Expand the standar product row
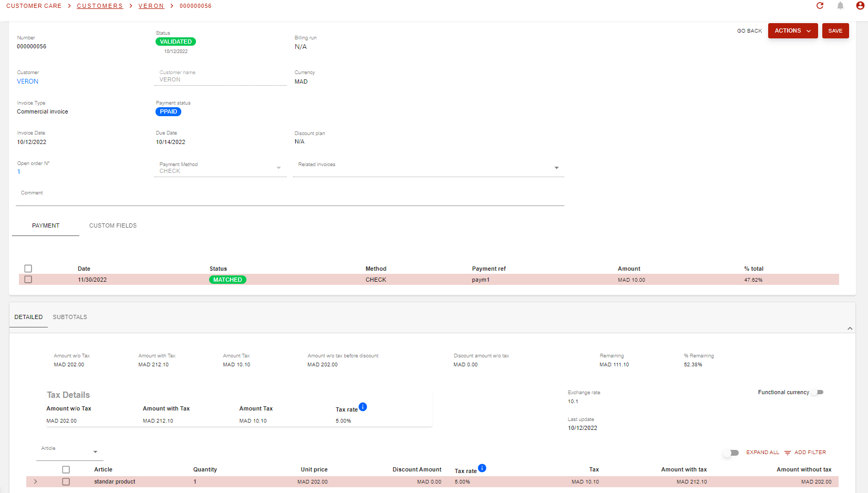The width and height of the screenshot is (868, 493). pos(35,481)
